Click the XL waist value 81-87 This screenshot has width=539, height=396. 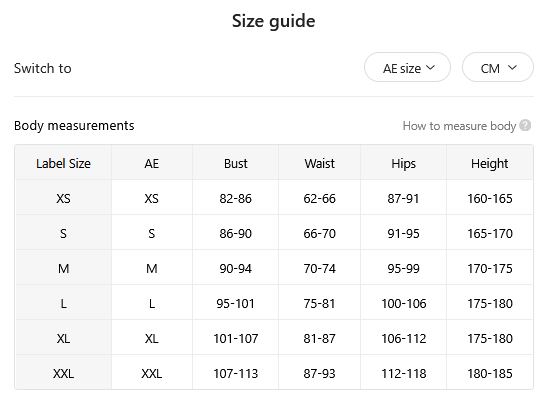(x=319, y=339)
